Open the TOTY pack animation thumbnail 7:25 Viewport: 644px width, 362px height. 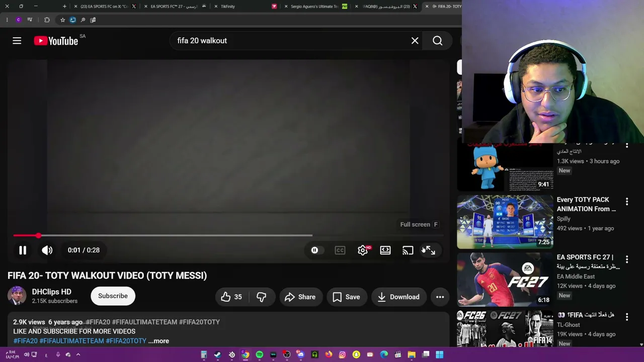click(505, 222)
